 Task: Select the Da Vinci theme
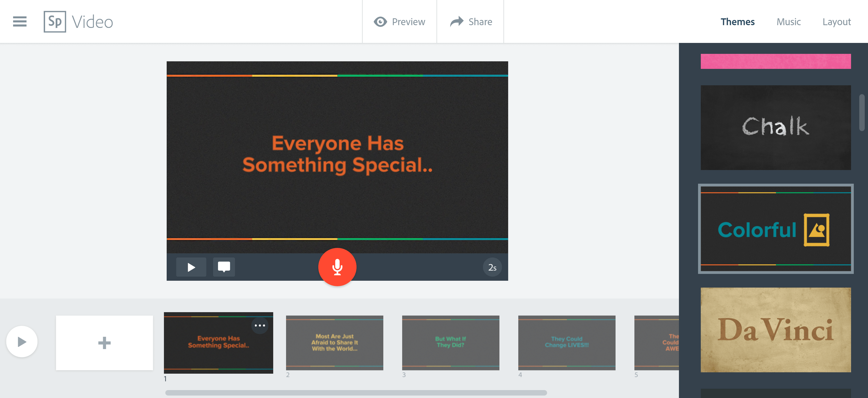775,330
